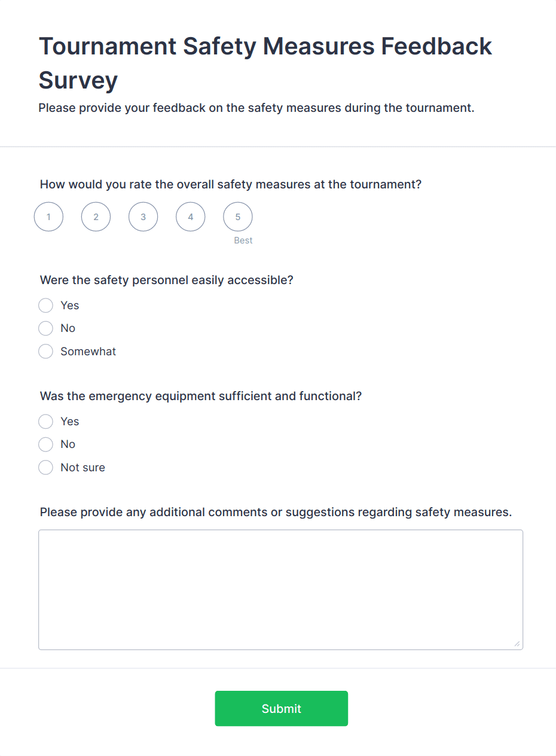
Task: Rate overall safety measures as 1
Action: [x=48, y=217]
